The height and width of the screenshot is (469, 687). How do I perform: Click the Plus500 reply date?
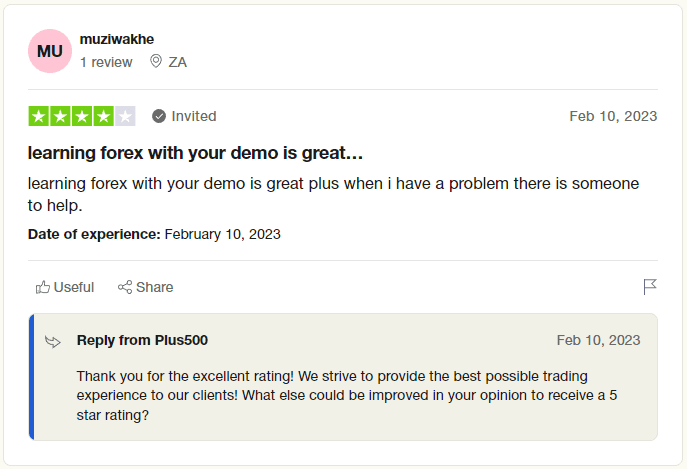click(x=598, y=340)
